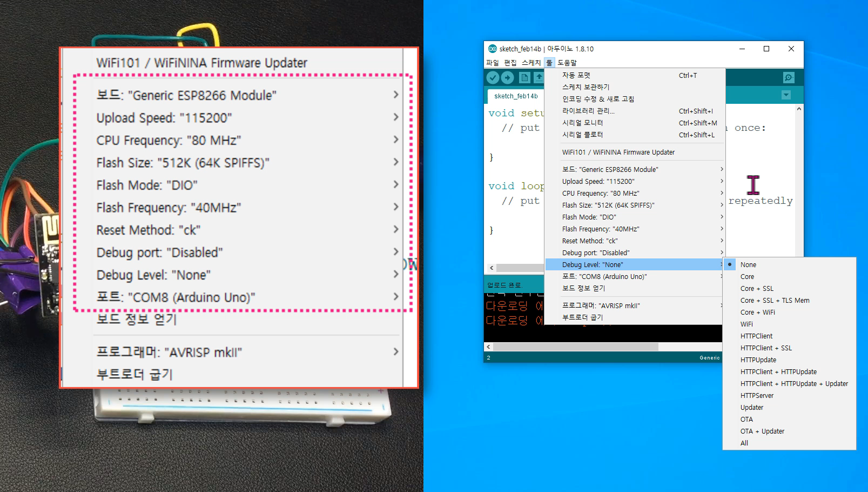Select the OTA debug level

pos(789,419)
